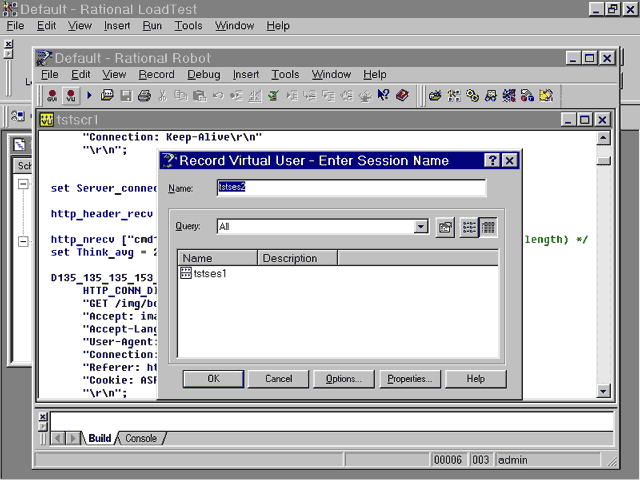Click the Rational Robot title bar icon
Viewport: 640px width, 480px height.
pyautogui.click(x=44, y=58)
